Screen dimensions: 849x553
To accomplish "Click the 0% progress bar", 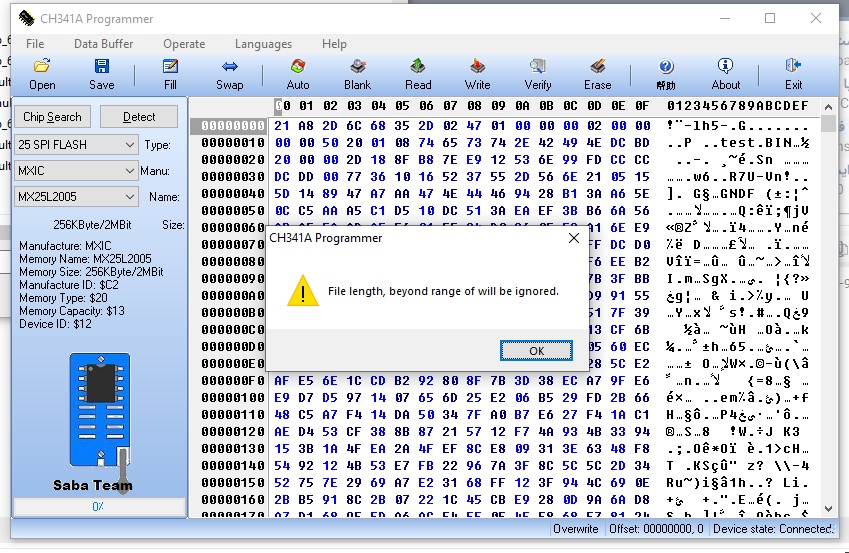I will point(99,507).
